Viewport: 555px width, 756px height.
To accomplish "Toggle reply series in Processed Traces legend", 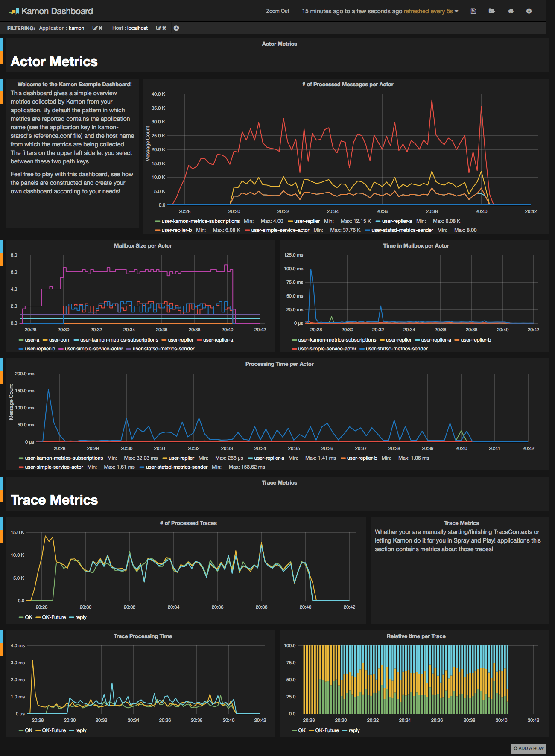I will point(81,617).
